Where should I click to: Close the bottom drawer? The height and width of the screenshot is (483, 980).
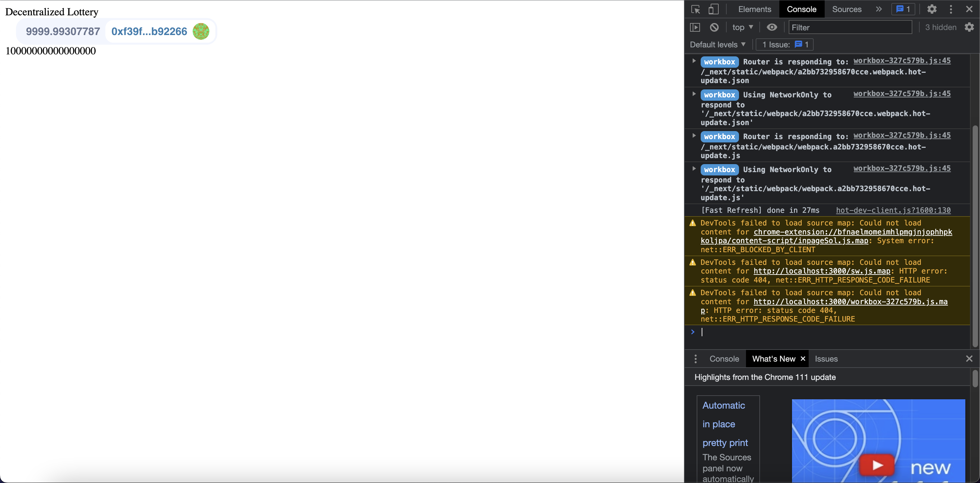(x=969, y=359)
